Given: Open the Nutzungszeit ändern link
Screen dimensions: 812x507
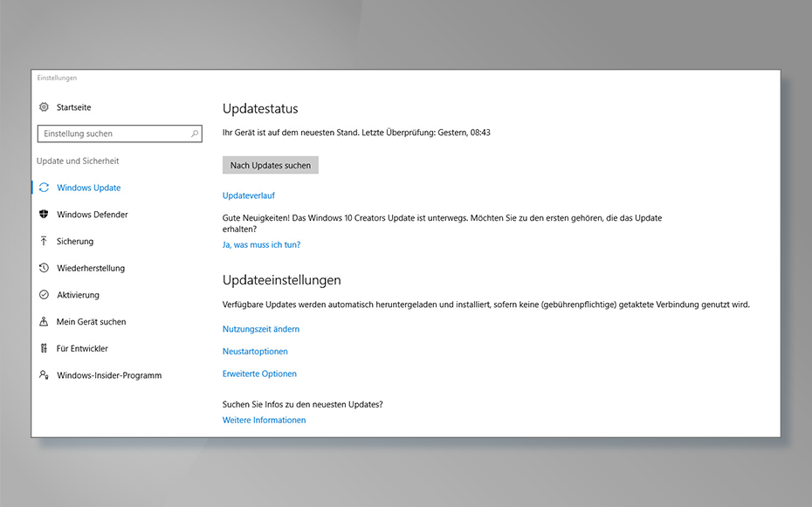Looking at the screenshot, I should [261, 329].
